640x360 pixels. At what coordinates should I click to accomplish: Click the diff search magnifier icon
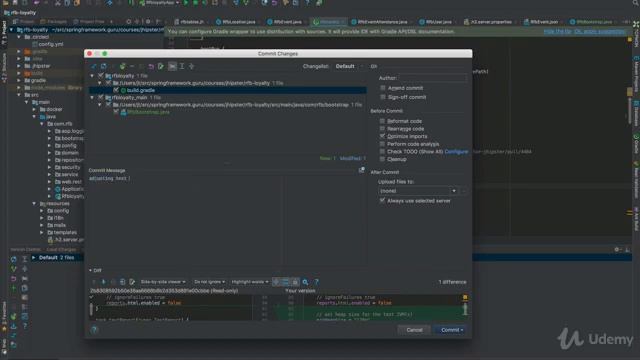coord(305,282)
